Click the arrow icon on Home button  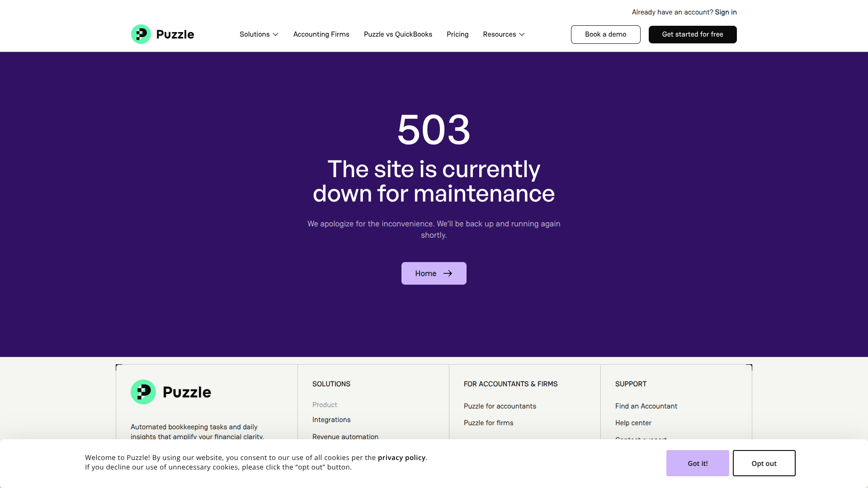tap(448, 273)
